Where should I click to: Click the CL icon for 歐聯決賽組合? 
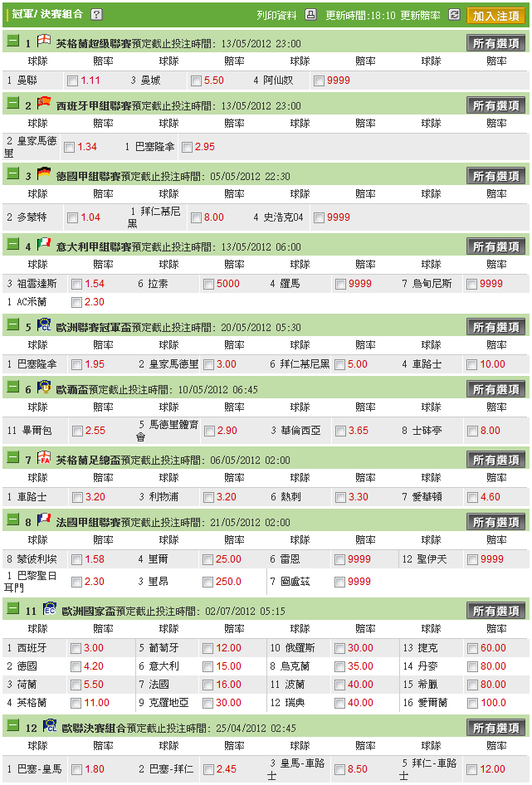coord(50,724)
